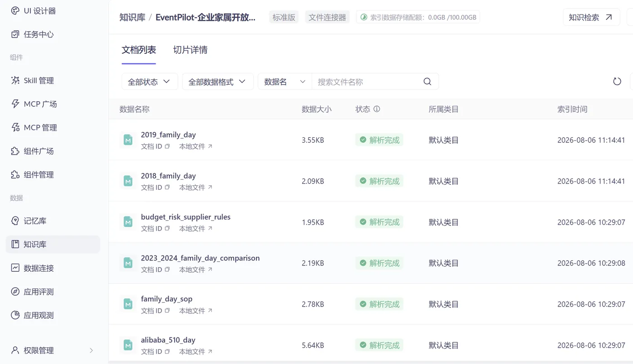Viewport: 633px width, 364px height.
Task: Open the 数据名 search-type dropdown
Action: [x=285, y=82]
